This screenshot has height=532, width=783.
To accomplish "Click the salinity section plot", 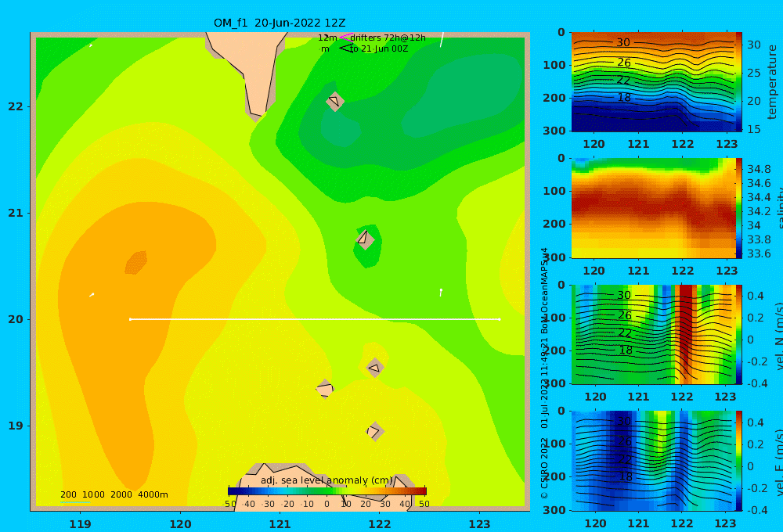I will pyautogui.click(x=653, y=208).
